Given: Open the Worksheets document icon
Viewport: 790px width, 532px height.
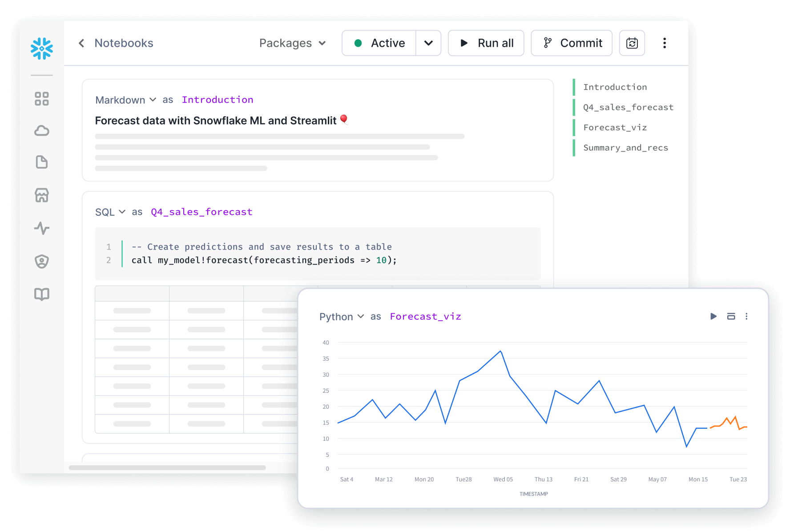Looking at the screenshot, I should tap(41, 162).
